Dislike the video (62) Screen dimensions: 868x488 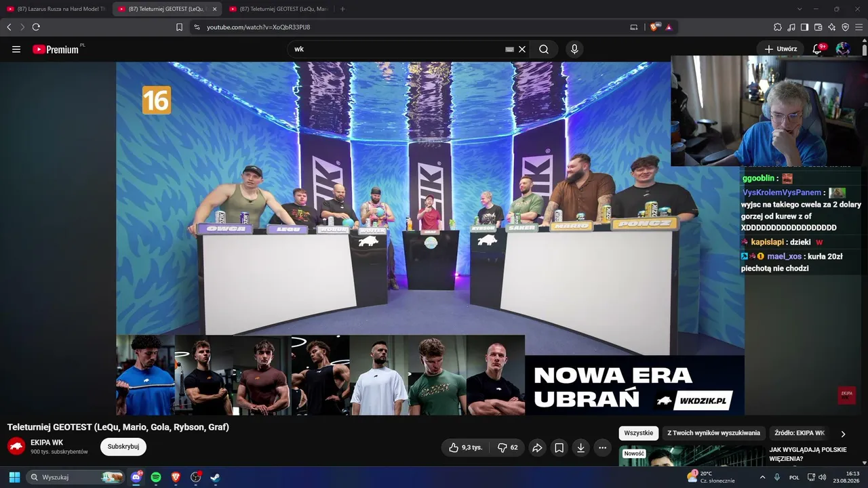pyautogui.click(x=508, y=447)
